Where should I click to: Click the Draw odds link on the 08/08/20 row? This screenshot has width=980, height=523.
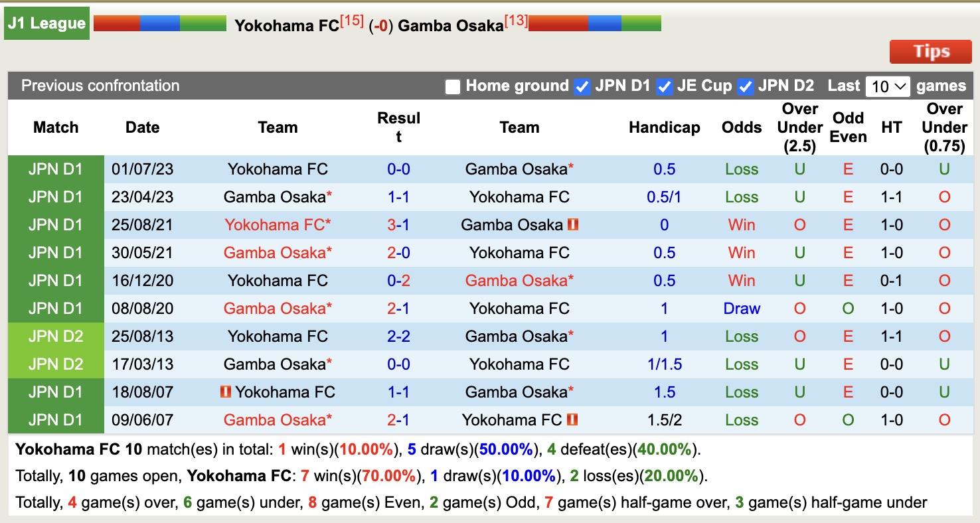(742, 308)
